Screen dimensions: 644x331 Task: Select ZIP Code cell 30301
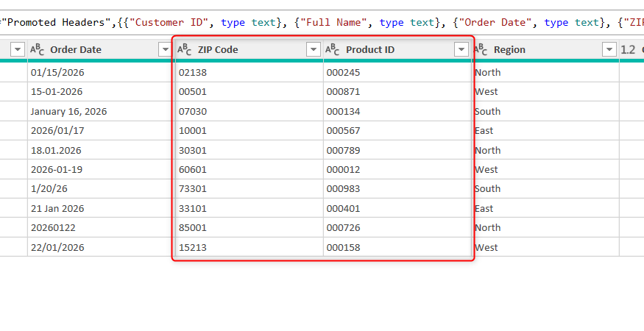point(250,150)
